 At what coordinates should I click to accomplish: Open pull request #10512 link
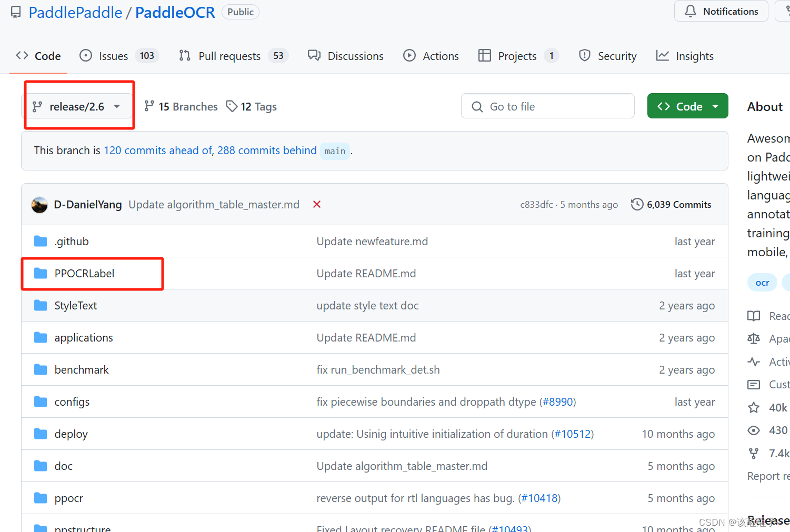[x=572, y=434]
